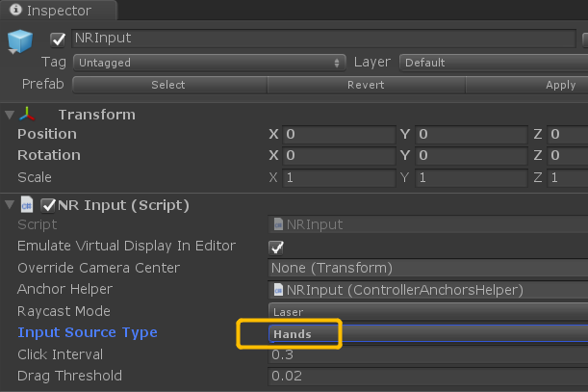The width and height of the screenshot is (588, 392).
Task: Click the Inspector tab info icon
Action: point(13,12)
